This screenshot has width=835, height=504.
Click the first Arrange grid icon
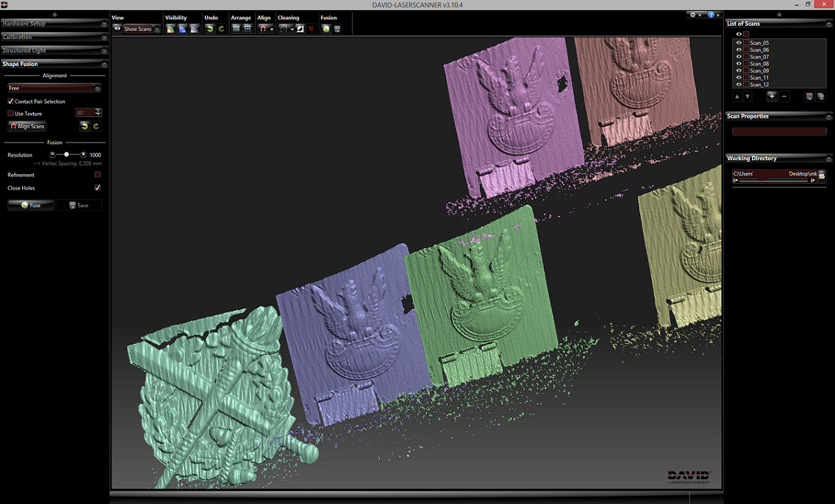236,28
